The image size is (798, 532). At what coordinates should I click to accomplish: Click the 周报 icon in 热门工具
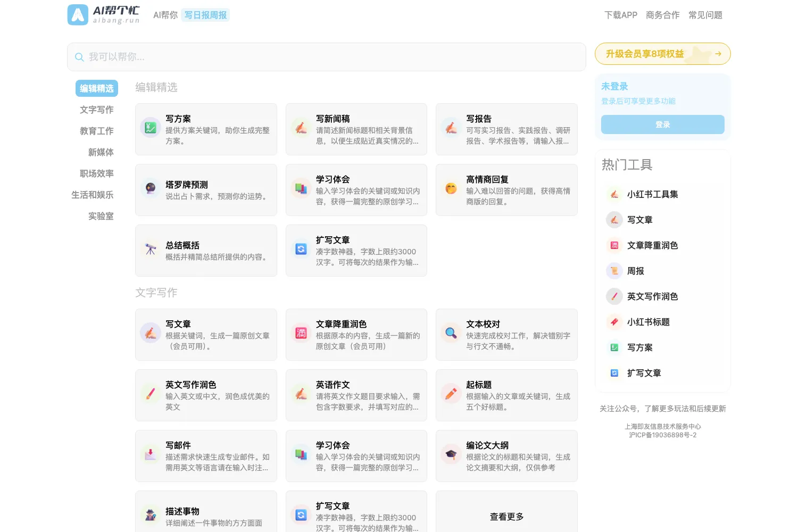614,271
